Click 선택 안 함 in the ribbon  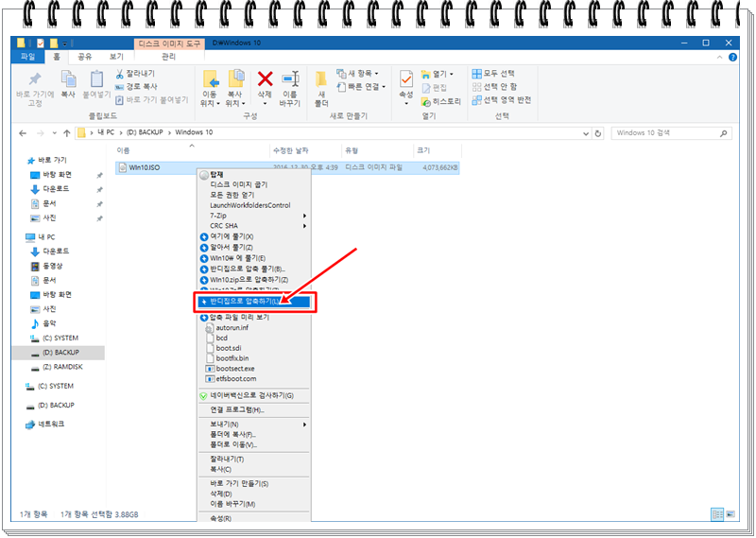(x=494, y=86)
